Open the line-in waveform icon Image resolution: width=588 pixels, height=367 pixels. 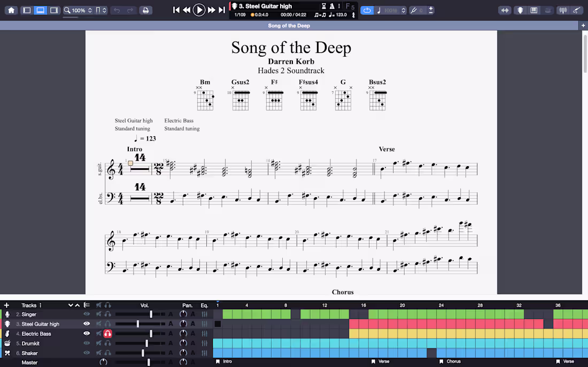pyautogui.click(x=505, y=10)
